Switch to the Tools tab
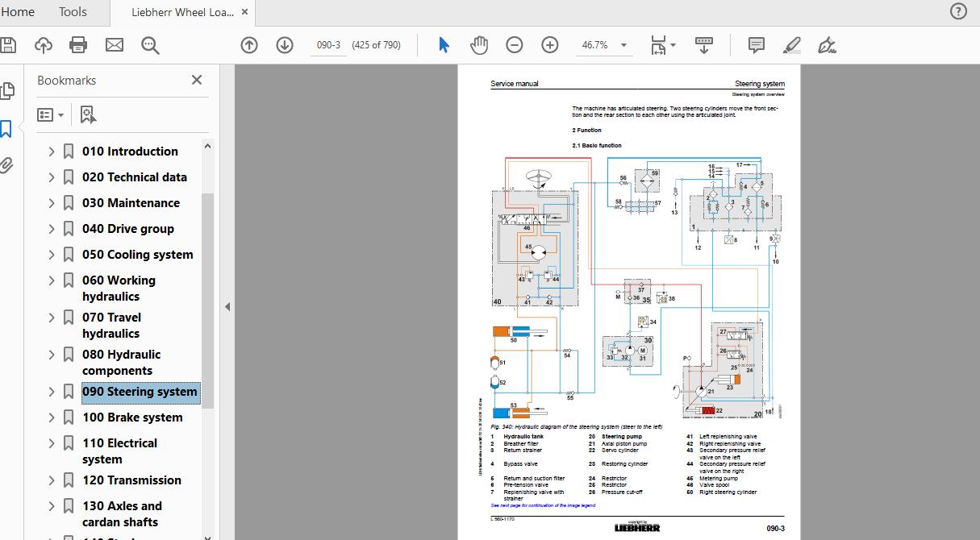 [72, 12]
